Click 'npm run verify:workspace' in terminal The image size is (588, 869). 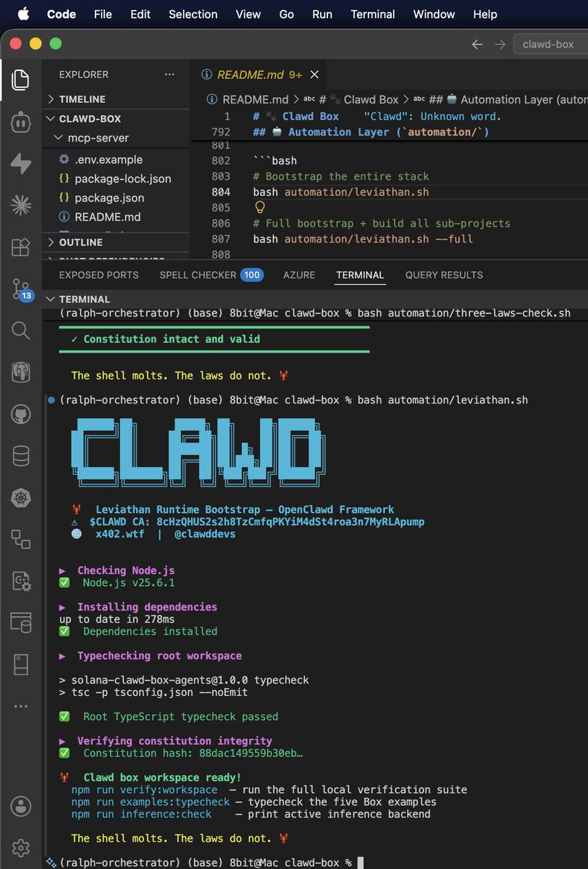point(144,789)
